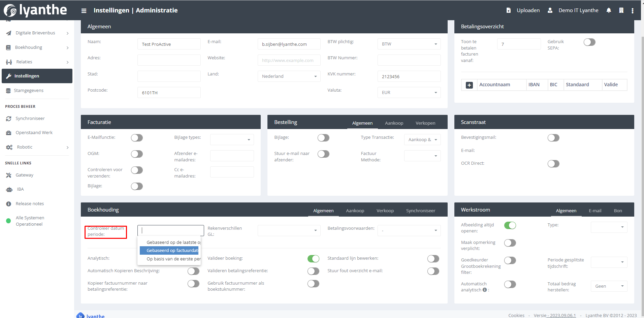Open Gateway quick link
This screenshot has width=644, height=318.
click(24, 175)
